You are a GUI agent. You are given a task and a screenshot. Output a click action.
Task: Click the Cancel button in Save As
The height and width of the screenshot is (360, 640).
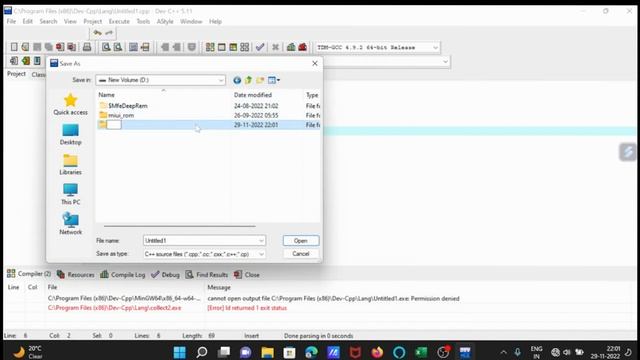[301, 254]
